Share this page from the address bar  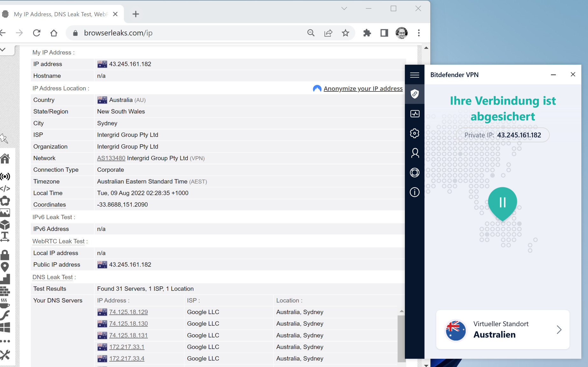328,33
